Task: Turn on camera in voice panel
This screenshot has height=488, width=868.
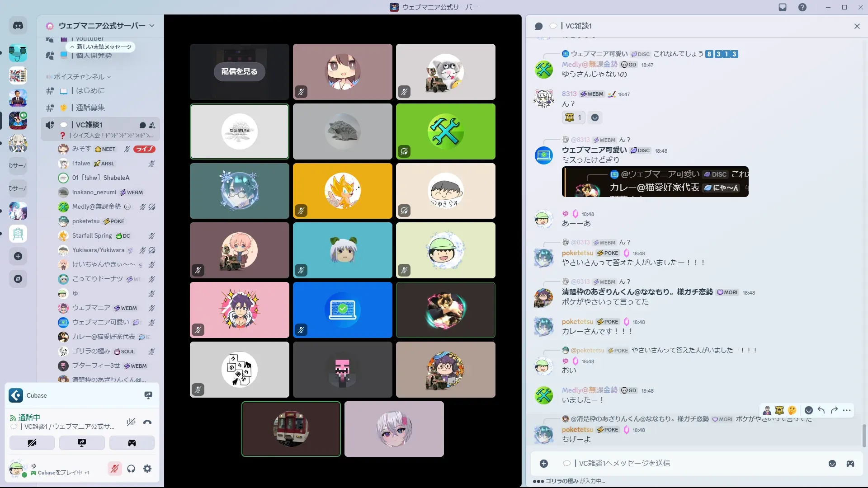Action: (32, 443)
